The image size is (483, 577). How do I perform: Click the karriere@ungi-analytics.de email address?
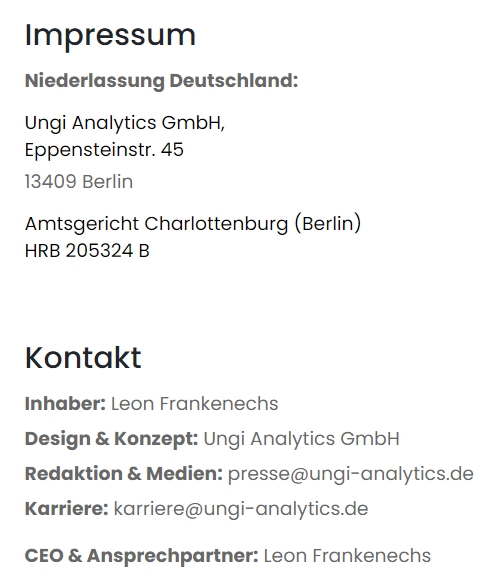[x=241, y=509]
